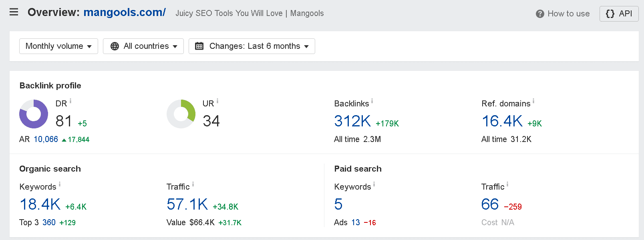This screenshot has width=644, height=240.
Task: Open the Monthly volume dropdown
Action: pyautogui.click(x=58, y=46)
